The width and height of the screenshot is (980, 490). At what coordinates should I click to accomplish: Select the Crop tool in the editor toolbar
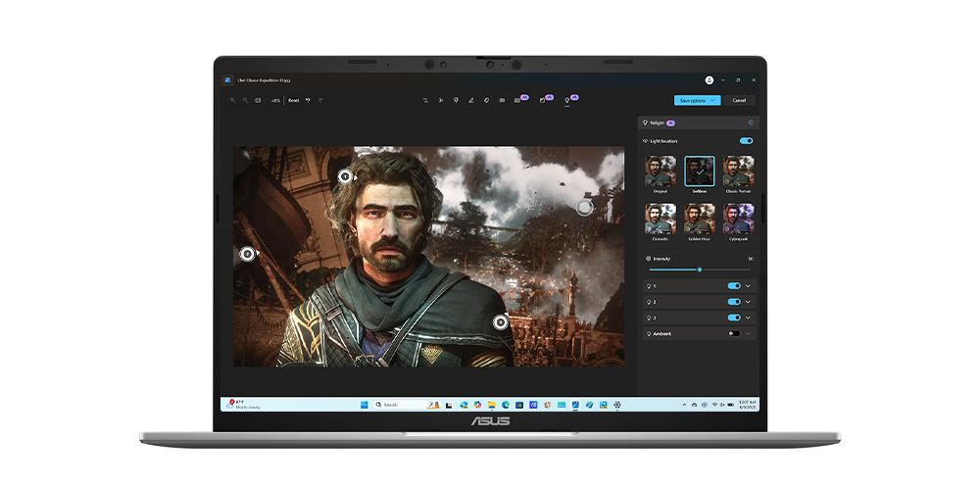point(425,100)
